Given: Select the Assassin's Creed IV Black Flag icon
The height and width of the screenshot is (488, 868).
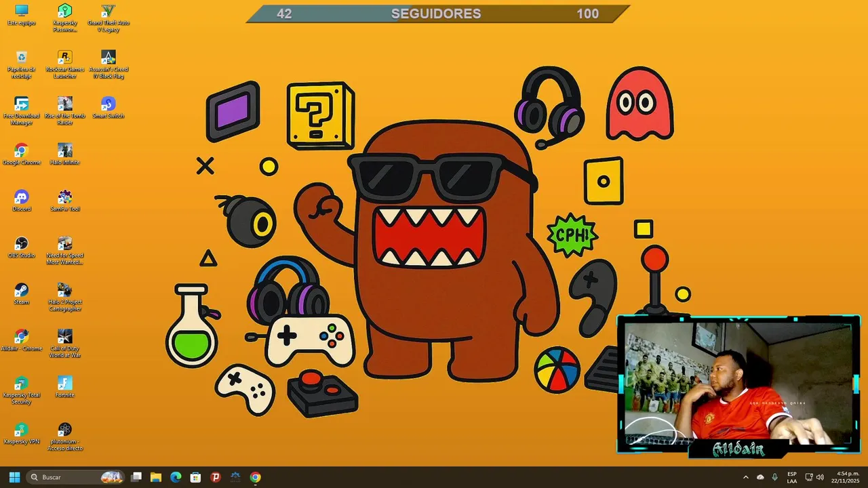Looking at the screenshot, I should (108, 64).
